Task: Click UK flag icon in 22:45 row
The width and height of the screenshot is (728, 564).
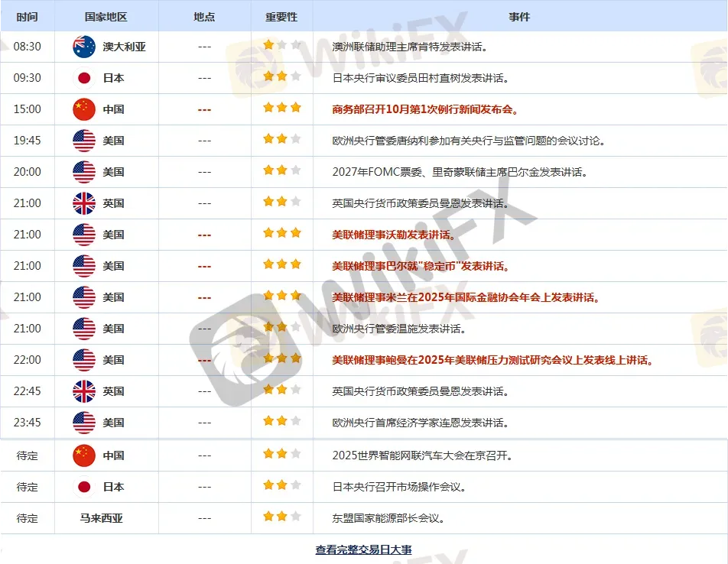Action: click(x=84, y=391)
